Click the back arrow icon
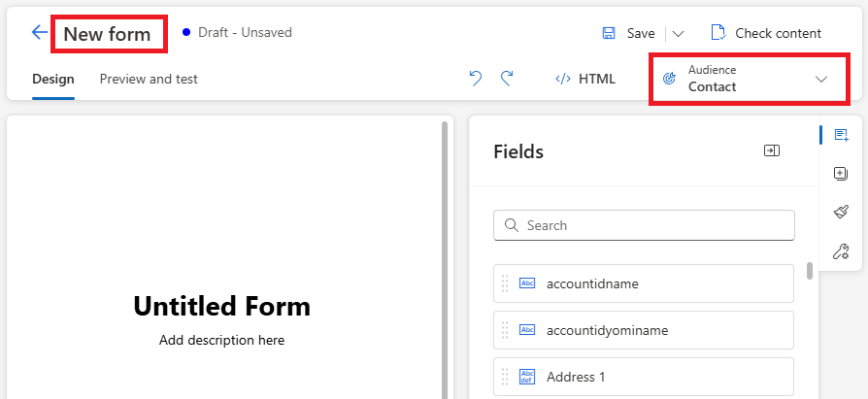 click(40, 33)
